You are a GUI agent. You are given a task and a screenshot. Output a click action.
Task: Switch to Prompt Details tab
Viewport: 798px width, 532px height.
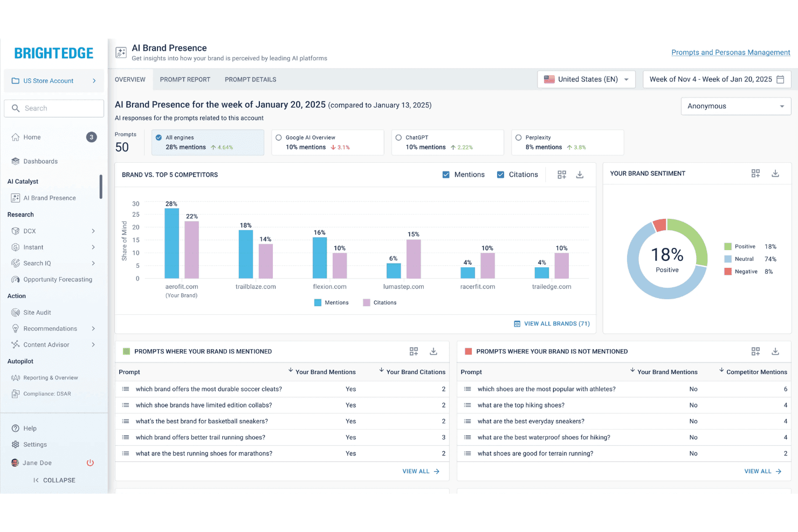click(250, 79)
